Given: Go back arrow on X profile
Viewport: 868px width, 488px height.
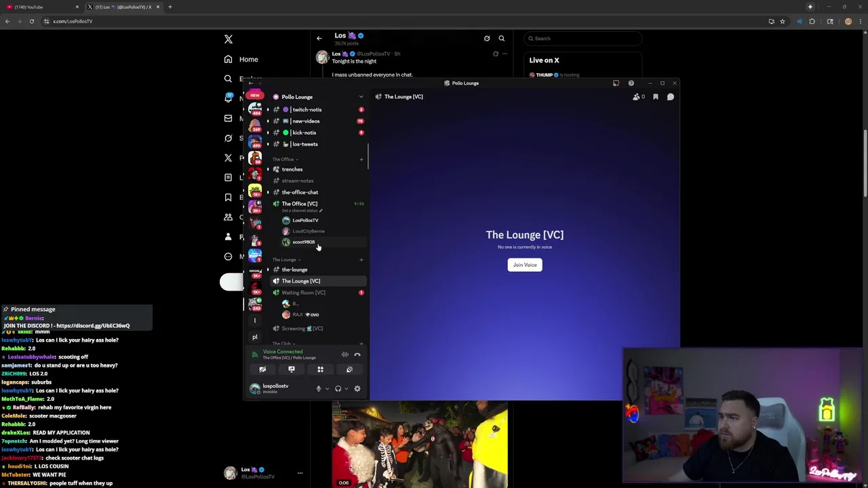Looking at the screenshot, I should tap(319, 39).
